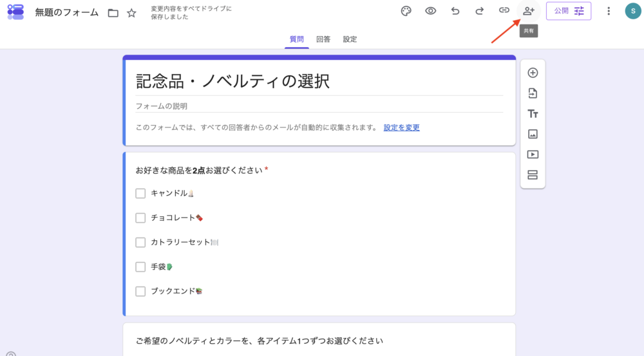Open the account avatar S
The height and width of the screenshot is (356, 644).
633,11
